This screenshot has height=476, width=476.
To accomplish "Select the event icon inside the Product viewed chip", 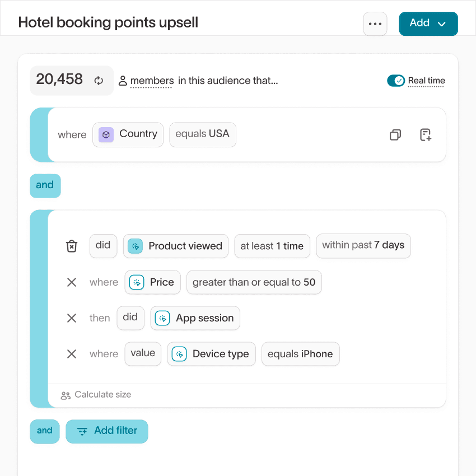I will point(134,246).
